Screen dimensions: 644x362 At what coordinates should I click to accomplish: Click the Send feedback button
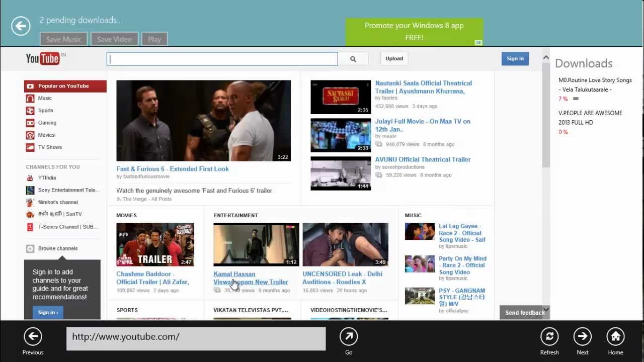point(524,312)
